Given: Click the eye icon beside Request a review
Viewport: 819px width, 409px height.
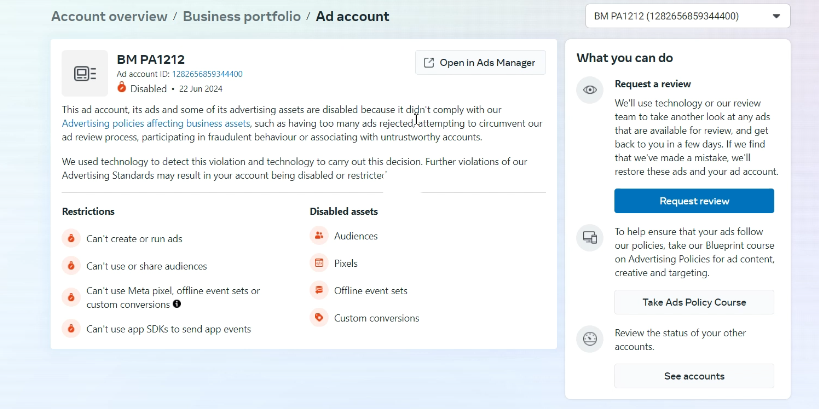Looking at the screenshot, I should coord(590,90).
